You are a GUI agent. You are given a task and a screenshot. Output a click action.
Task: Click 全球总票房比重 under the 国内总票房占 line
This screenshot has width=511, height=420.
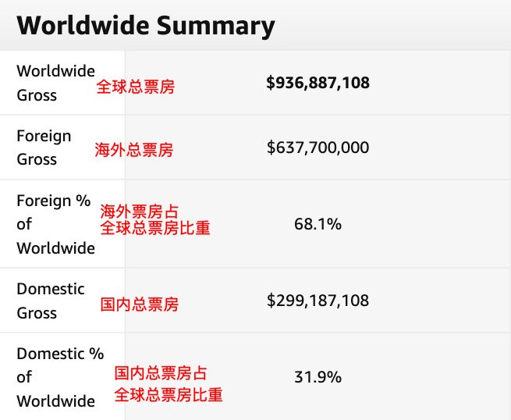[169, 395]
